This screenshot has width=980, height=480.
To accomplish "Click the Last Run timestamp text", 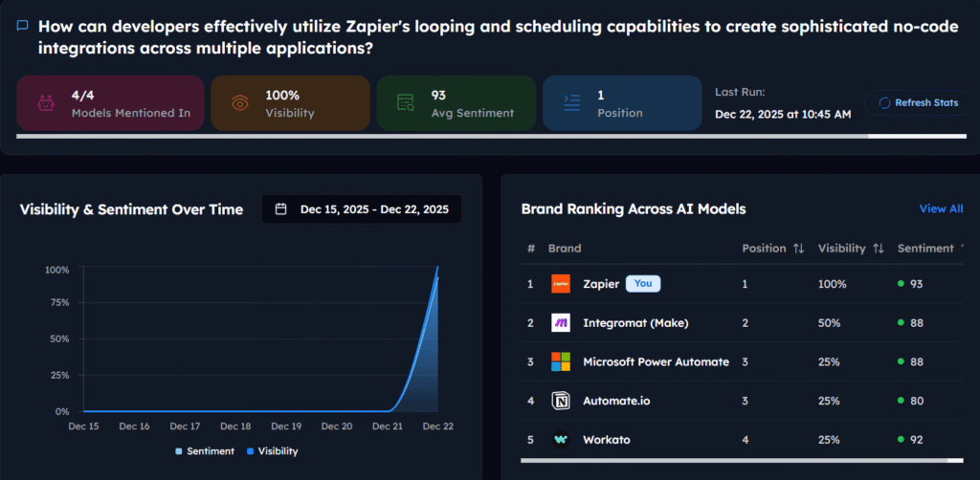I will [783, 115].
